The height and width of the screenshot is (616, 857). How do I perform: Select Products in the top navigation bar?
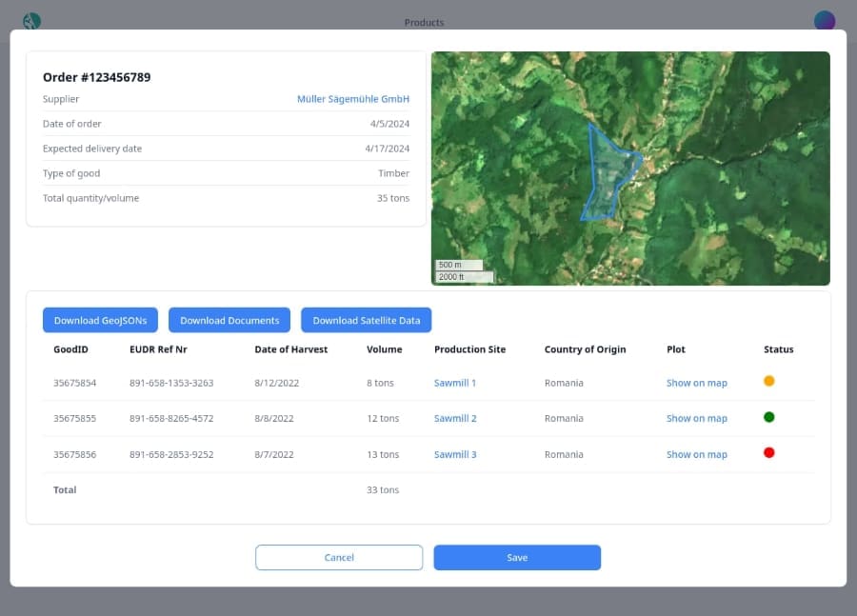click(x=424, y=22)
